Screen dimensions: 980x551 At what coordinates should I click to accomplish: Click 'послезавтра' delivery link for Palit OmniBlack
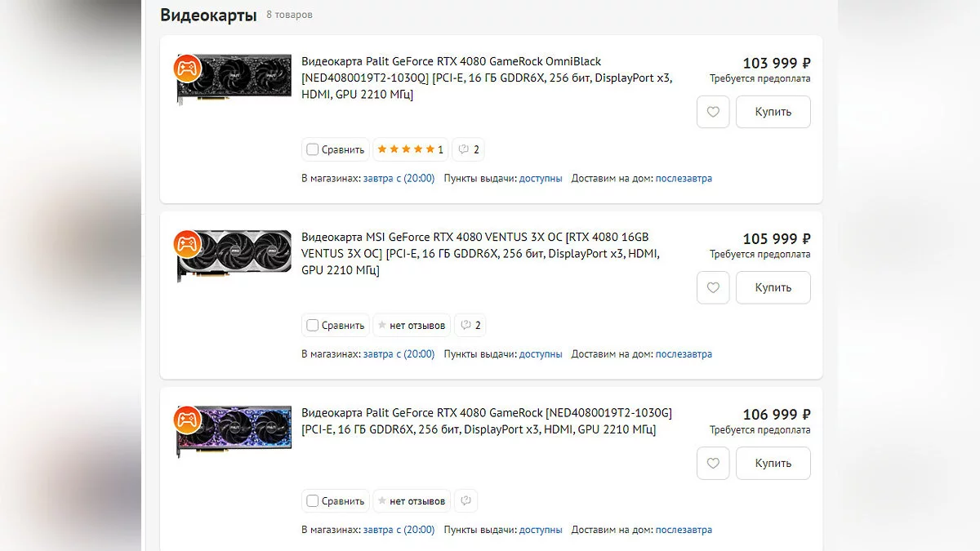coord(684,178)
